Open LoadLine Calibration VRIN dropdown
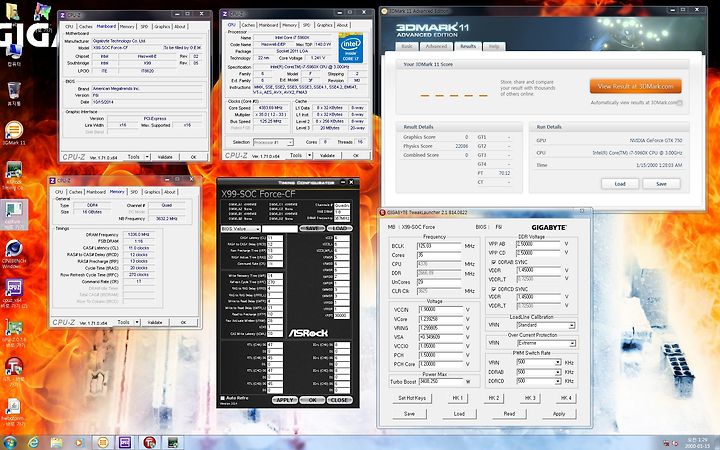Viewport: 720px width, 450px height. pyautogui.click(x=546, y=325)
